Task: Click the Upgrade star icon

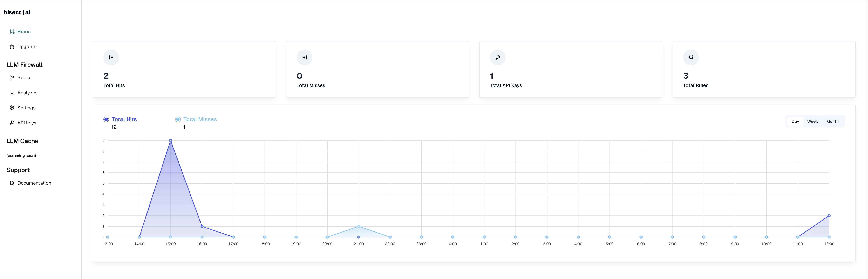Action: 12,46
